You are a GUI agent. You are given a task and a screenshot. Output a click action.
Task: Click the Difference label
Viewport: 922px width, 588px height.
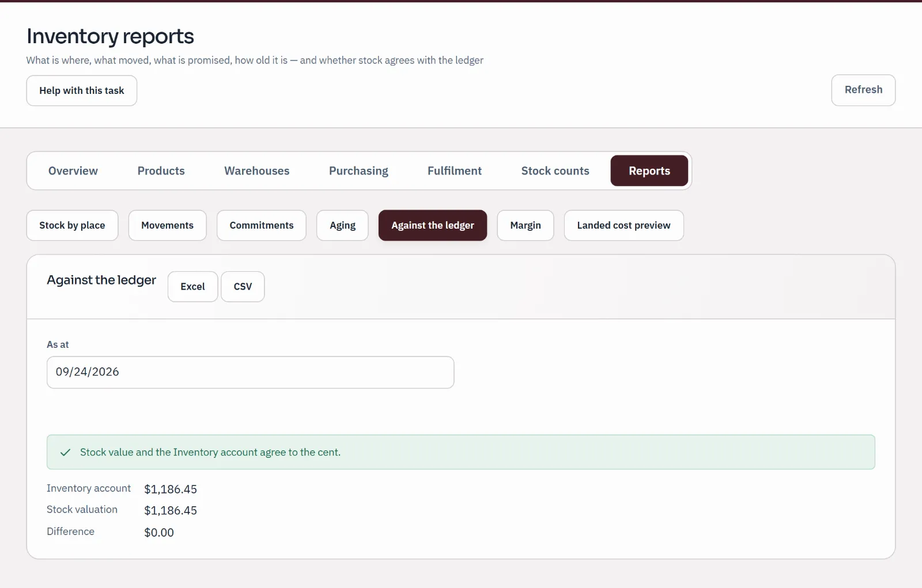coord(70,532)
